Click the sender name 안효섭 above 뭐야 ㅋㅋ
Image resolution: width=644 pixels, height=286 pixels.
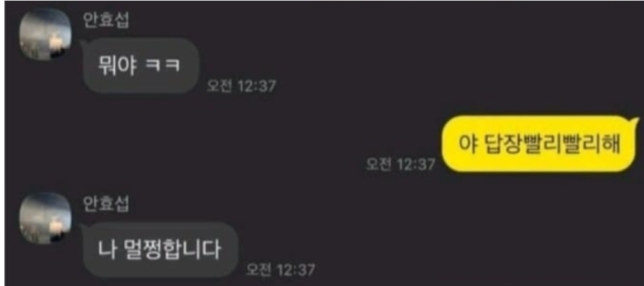tap(106, 20)
